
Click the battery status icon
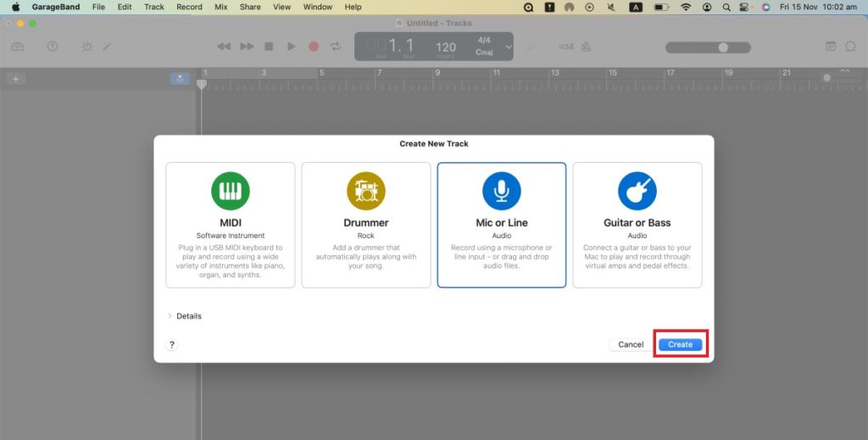(x=661, y=7)
